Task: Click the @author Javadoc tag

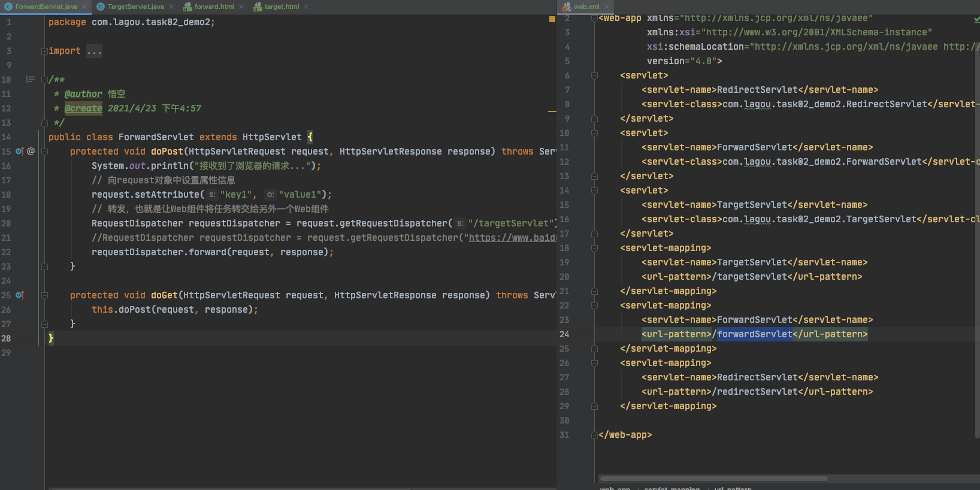Action: coord(83,94)
